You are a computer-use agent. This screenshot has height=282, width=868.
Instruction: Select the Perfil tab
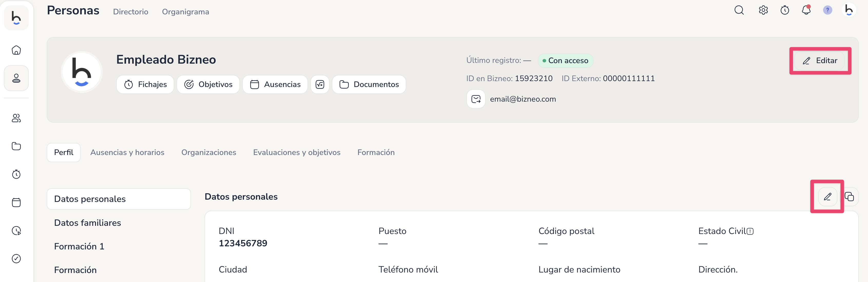pyautogui.click(x=64, y=152)
